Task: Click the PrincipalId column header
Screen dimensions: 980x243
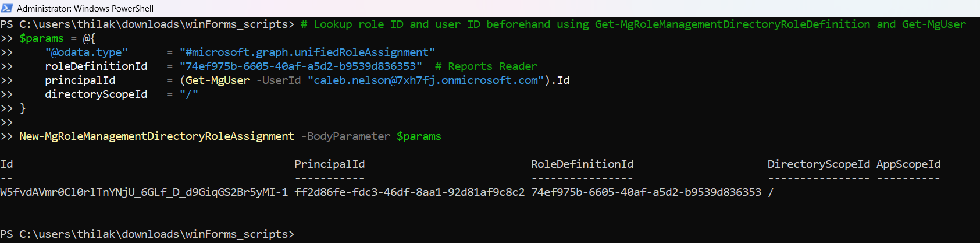Action: [x=329, y=164]
